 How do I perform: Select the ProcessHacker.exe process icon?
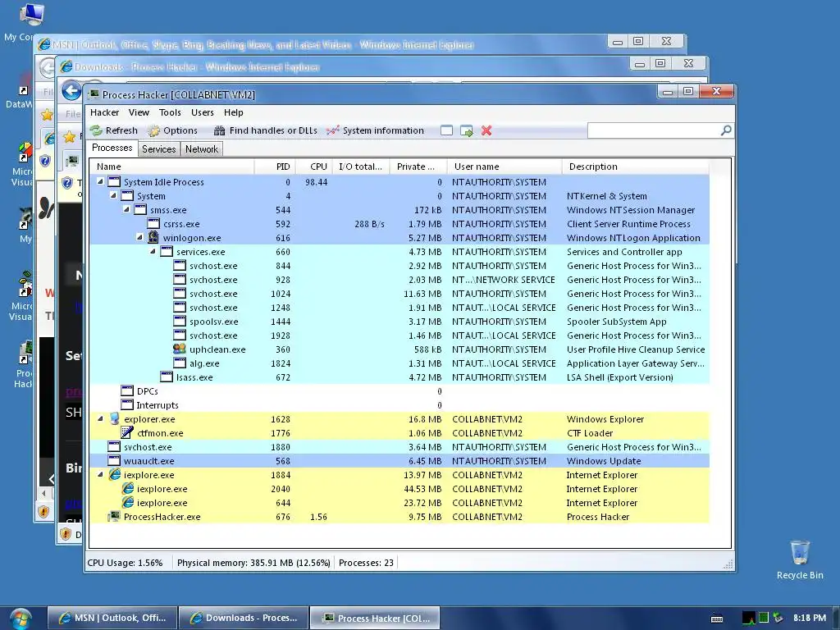pyautogui.click(x=114, y=517)
